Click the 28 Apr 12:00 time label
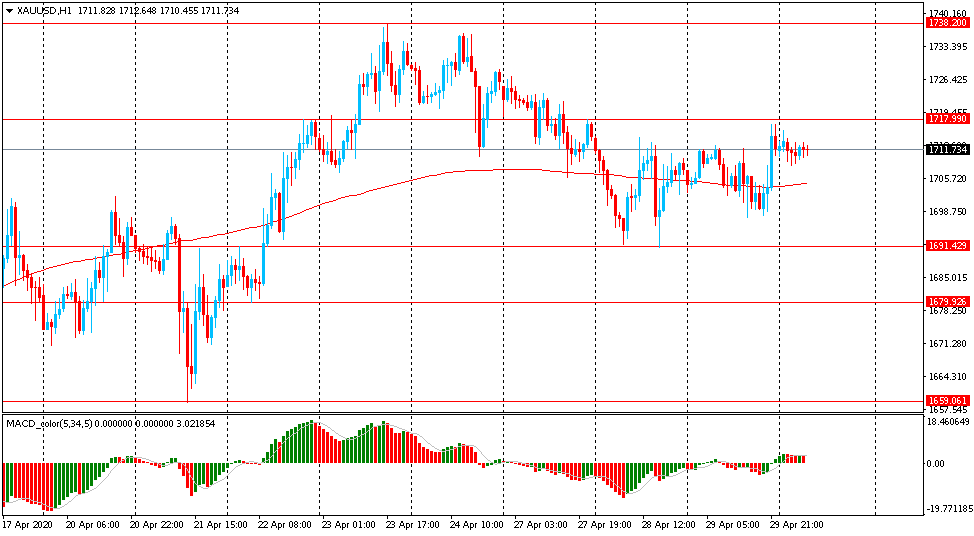 [668, 525]
